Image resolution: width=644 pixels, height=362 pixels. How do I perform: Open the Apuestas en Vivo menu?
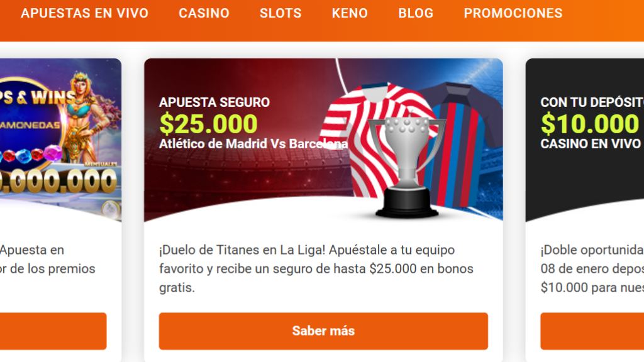[85, 13]
